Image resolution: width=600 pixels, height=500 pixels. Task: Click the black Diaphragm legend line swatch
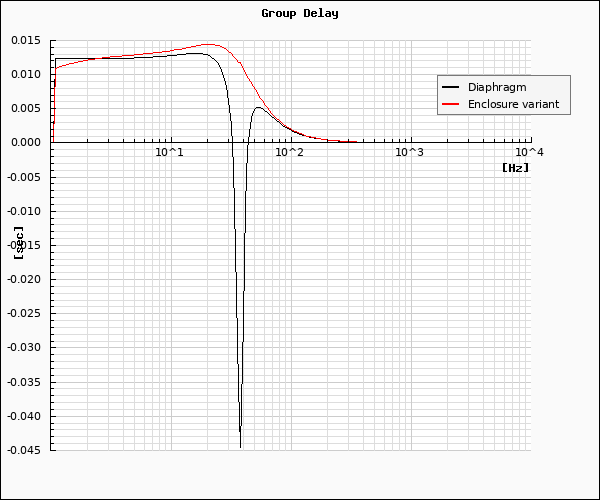click(x=451, y=88)
